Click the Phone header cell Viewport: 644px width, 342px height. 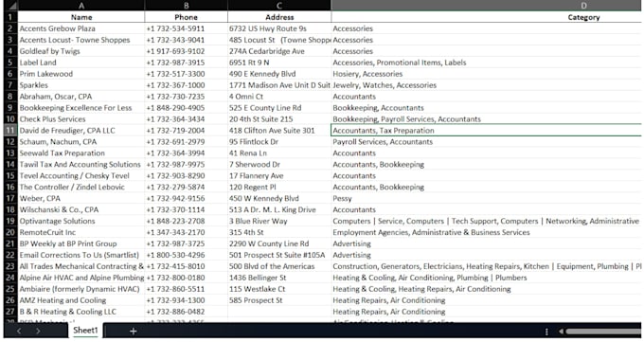[186, 17]
